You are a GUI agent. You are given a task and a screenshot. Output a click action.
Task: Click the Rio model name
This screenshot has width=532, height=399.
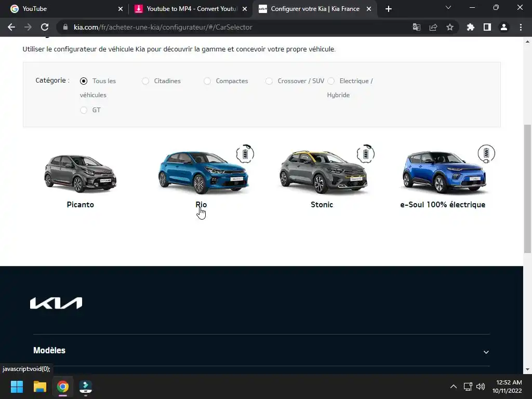tap(201, 205)
